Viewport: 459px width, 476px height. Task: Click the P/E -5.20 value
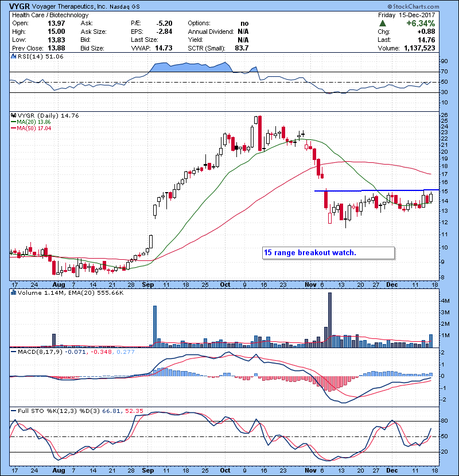coord(164,24)
